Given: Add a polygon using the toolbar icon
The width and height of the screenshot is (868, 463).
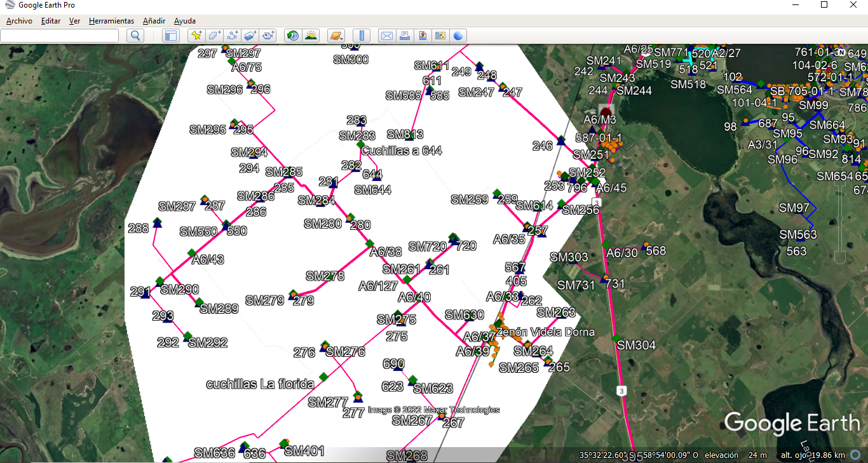Looking at the screenshot, I should click(215, 36).
